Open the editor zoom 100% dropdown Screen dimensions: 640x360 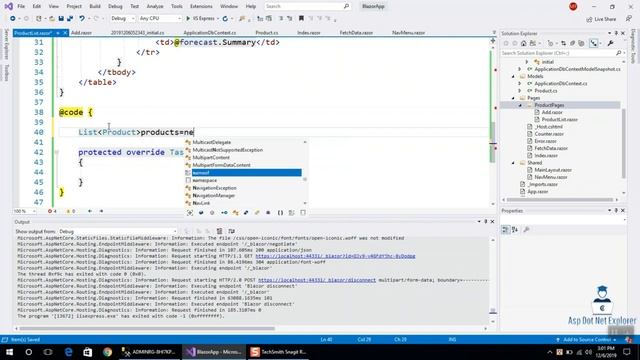pos(24,211)
